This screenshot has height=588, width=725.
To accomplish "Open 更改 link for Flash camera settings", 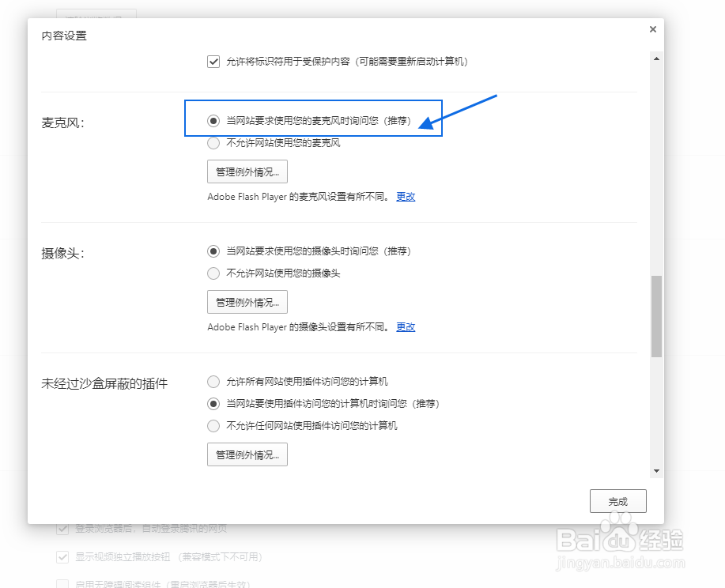I will pos(406,327).
